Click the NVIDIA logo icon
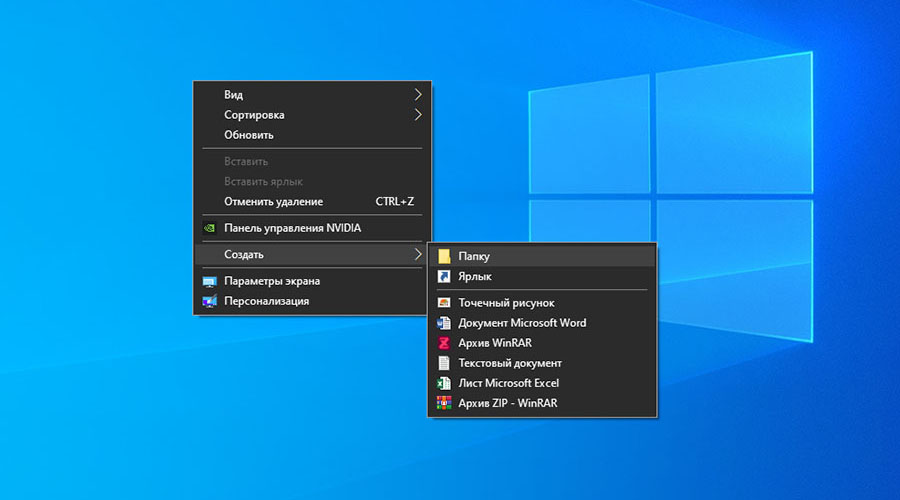Viewport: 900px width, 500px height. (x=210, y=228)
